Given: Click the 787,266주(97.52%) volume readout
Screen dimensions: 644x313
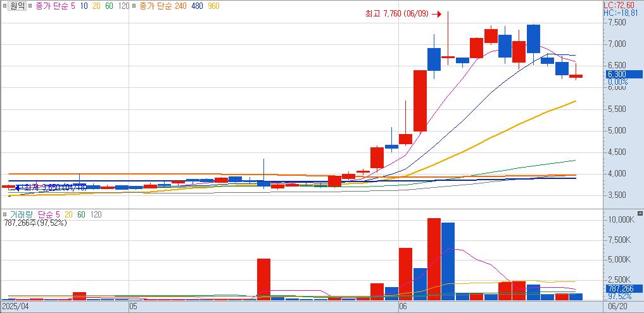Looking at the screenshot, I should click(x=35, y=223).
